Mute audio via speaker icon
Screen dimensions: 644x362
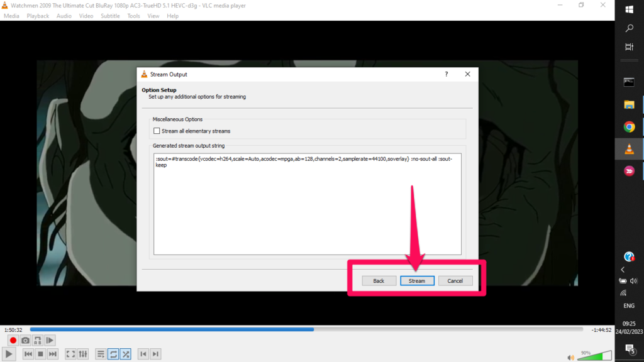tap(570, 358)
